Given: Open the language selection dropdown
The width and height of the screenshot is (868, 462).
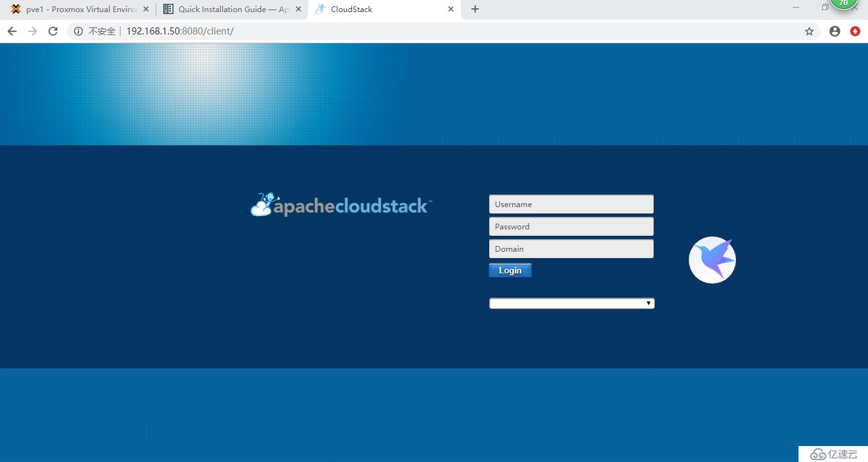Looking at the screenshot, I should (x=572, y=303).
